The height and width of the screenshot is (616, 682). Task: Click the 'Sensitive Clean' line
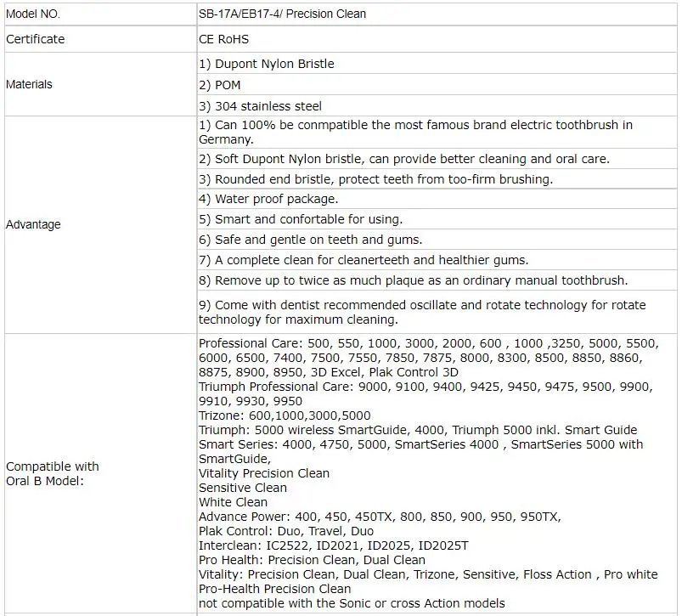[243, 488]
